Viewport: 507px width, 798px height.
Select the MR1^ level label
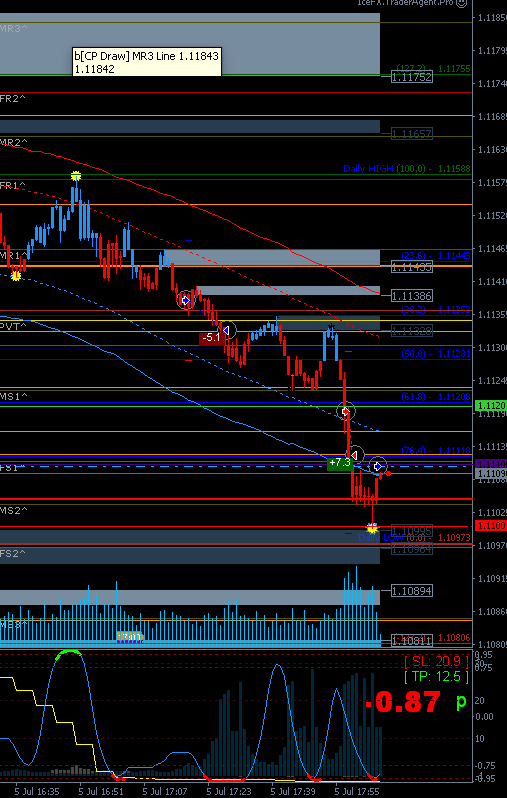(14, 254)
